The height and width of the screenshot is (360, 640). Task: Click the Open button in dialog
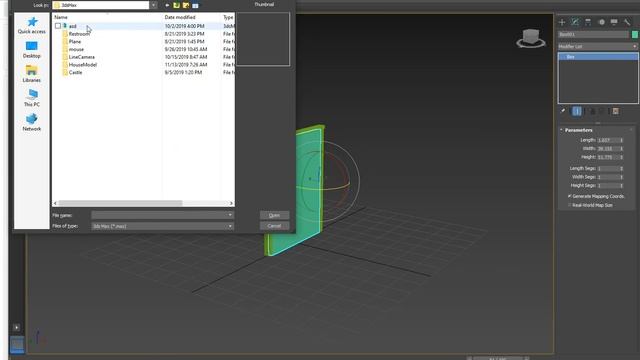[x=274, y=215]
